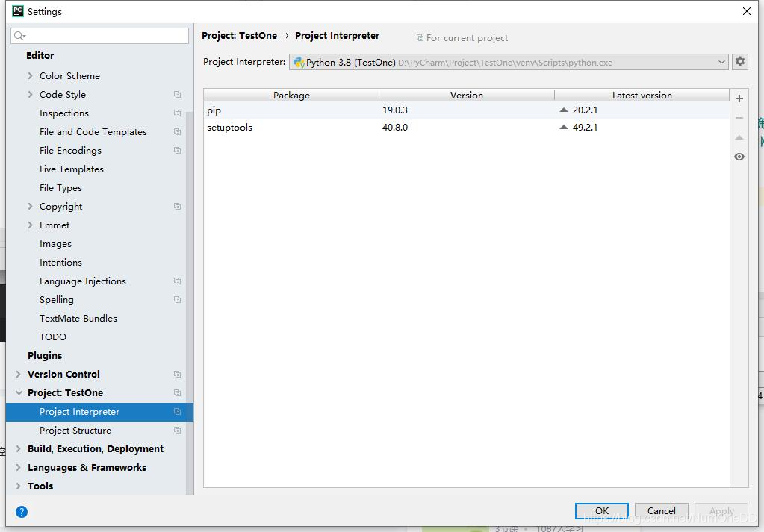The image size is (764, 532).
Task: Click the project-level icon beside Inspections
Action: click(177, 113)
